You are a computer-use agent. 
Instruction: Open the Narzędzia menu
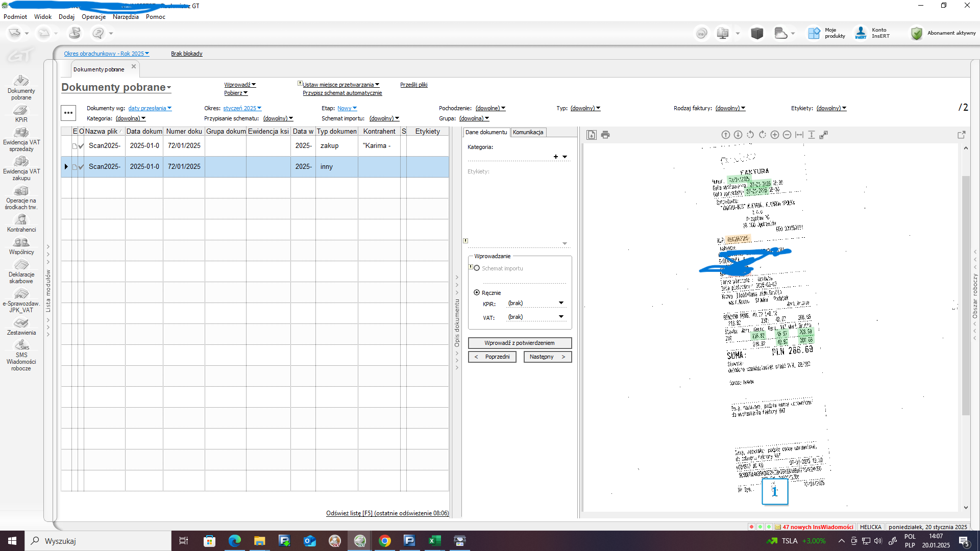tap(126, 17)
